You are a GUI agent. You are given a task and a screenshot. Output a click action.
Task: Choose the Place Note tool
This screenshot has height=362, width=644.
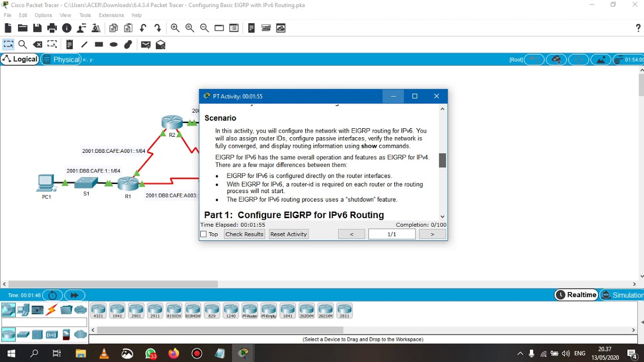[x=69, y=45]
